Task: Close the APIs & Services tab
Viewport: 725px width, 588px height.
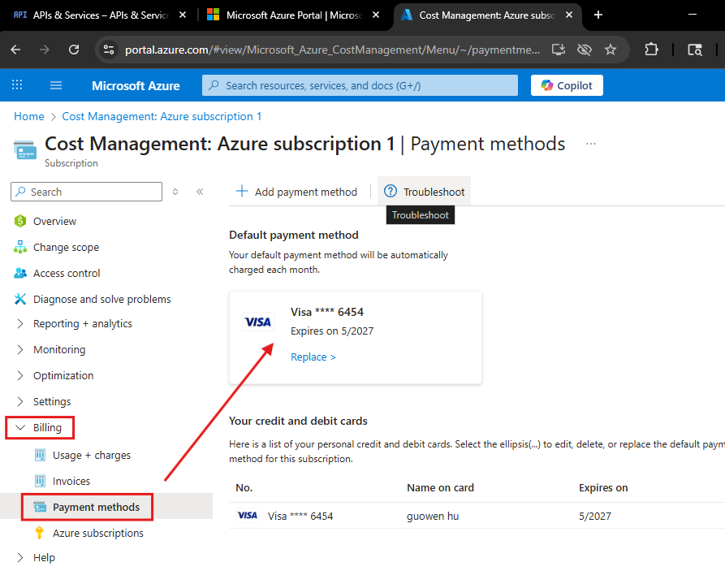Action: pos(183,15)
